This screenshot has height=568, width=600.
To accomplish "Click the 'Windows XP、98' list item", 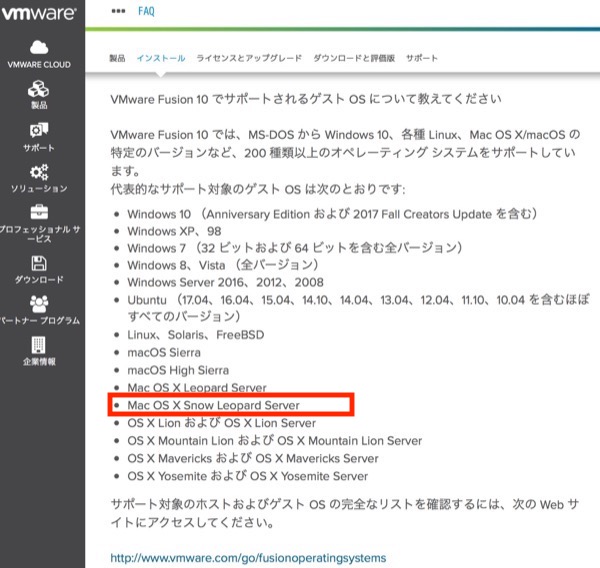I will (x=174, y=231).
